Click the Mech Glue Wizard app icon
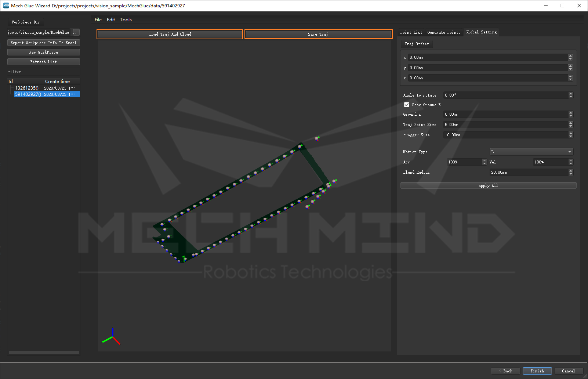 (6, 6)
